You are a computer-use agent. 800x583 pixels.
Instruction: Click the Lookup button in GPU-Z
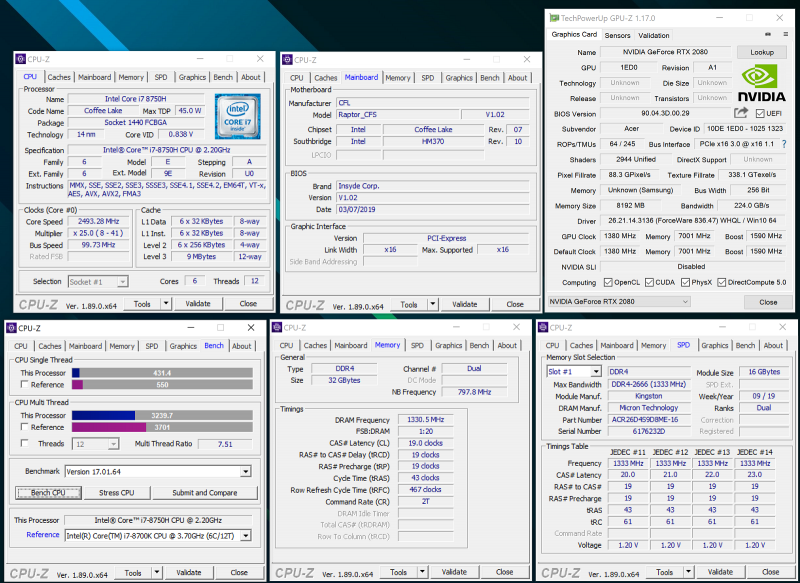pos(762,52)
